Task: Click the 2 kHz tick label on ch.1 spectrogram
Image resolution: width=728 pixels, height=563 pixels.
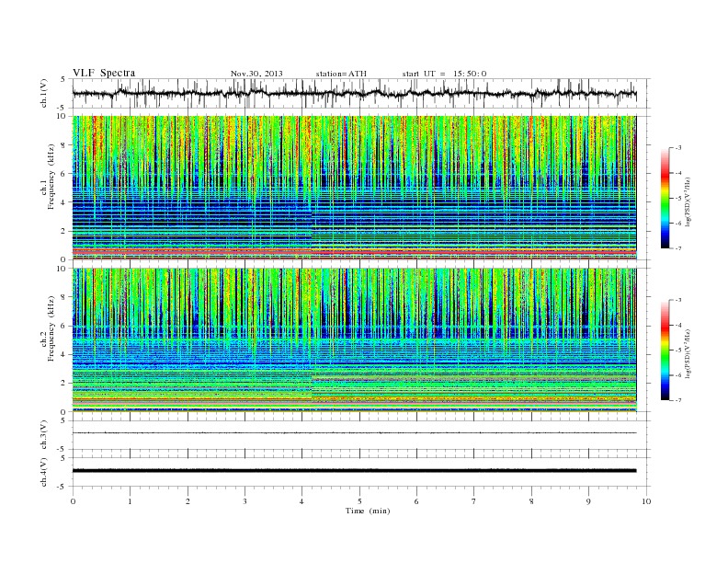Action: tap(64, 231)
